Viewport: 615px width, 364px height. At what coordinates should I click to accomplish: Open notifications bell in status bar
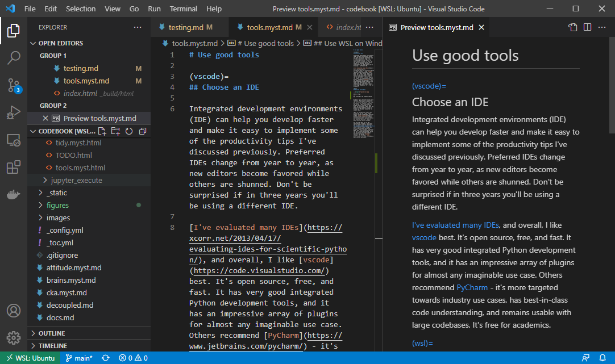[602, 358]
